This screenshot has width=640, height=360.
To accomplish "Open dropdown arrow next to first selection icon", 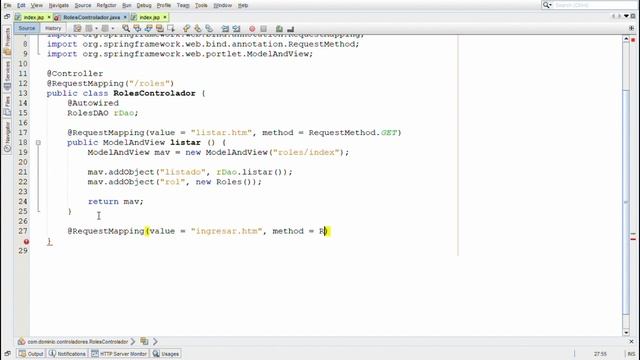I will (x=96, y=29).
